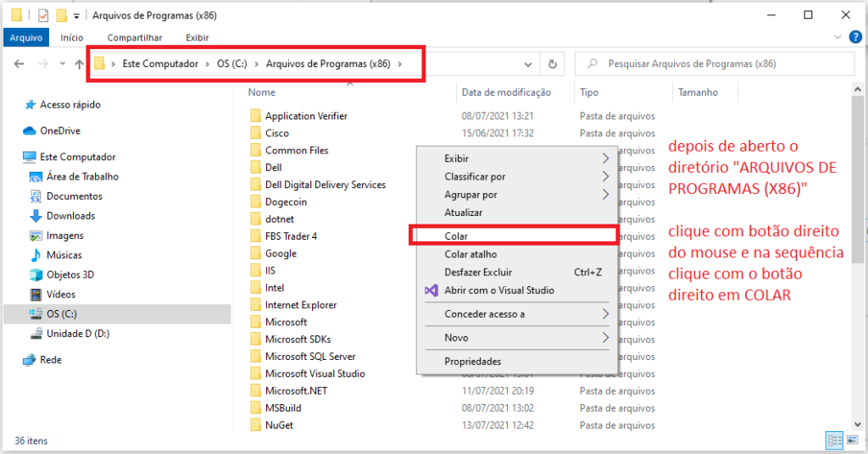Switch to large icons view button
This screenshot has height=454, width=868.
pos(852,440)
